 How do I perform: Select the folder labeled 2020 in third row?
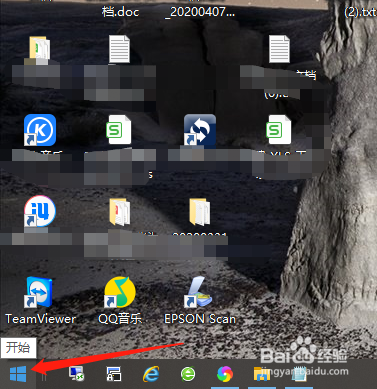[200, 212]
